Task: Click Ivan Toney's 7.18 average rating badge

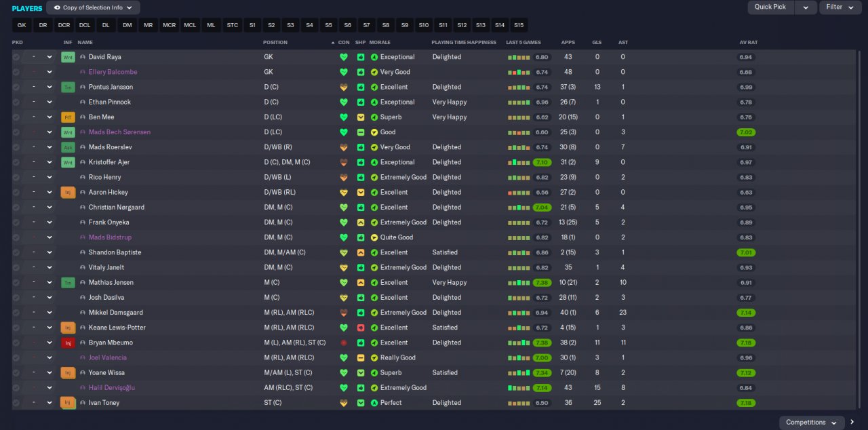Action: point(746,403)
